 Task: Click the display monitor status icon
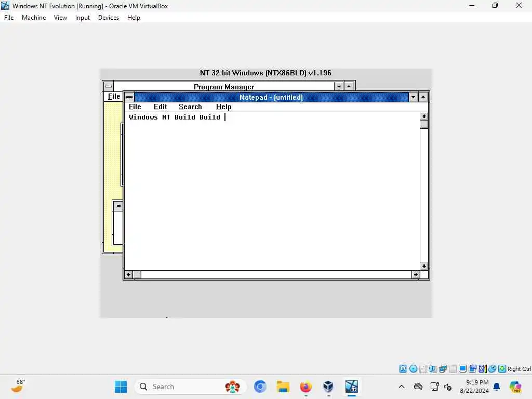tap(462, 369)
